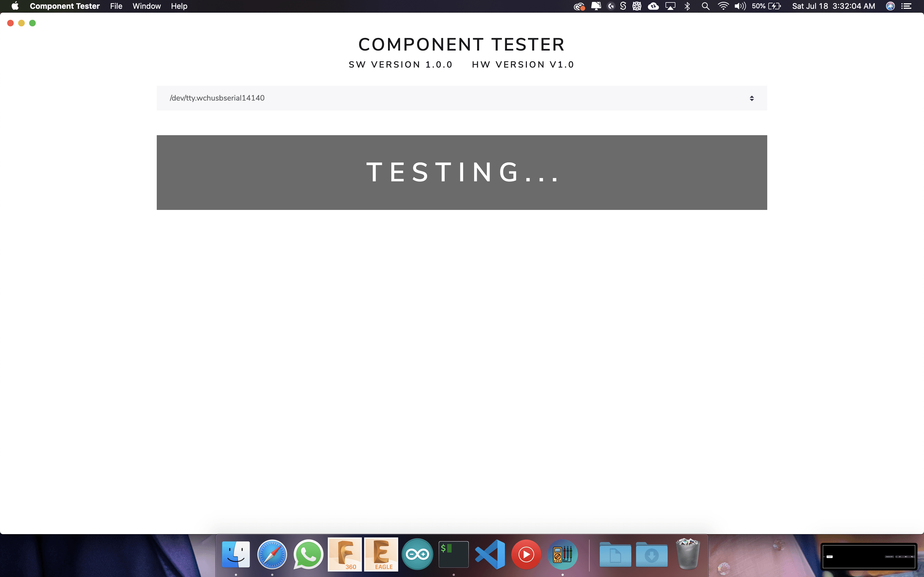Open Autodesk Fusion 360 from the dock
This screenshot has height=577, width=924.
tap(344, 554)
